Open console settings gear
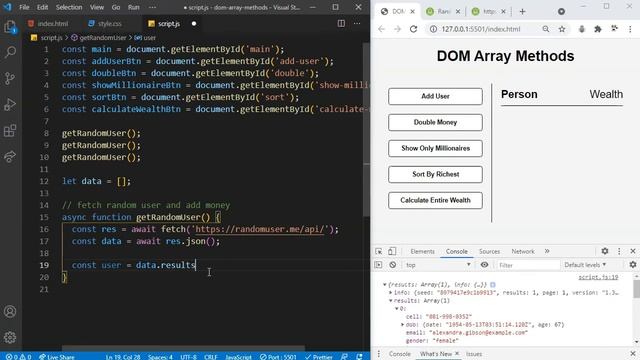The height and width of the screenshot is (360, 640). tap(633, 264)
